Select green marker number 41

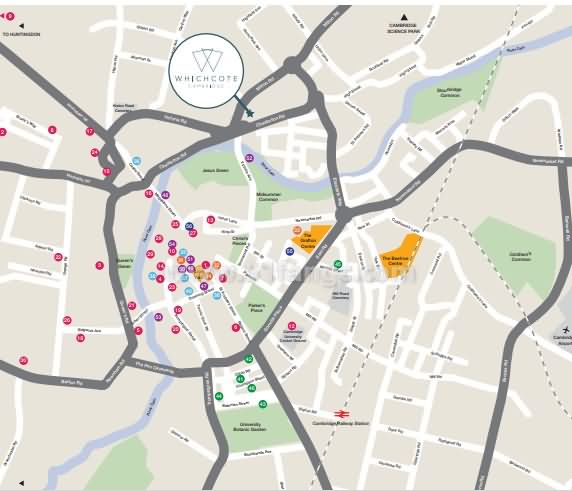(x=240, y=379)
